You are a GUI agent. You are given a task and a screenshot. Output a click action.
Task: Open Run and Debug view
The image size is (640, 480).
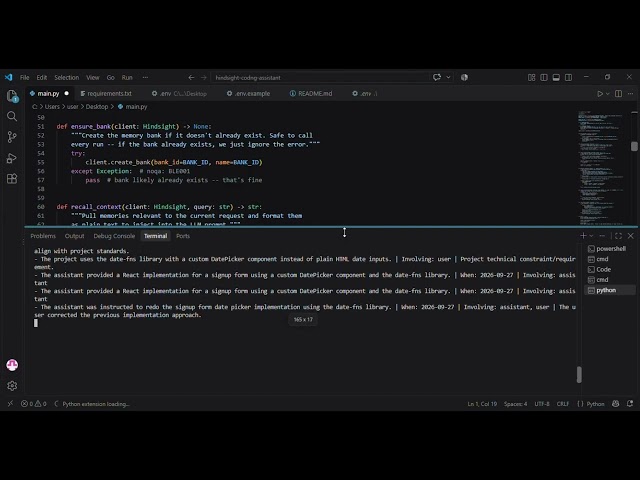pyautogui.click(x=12, y=158)
